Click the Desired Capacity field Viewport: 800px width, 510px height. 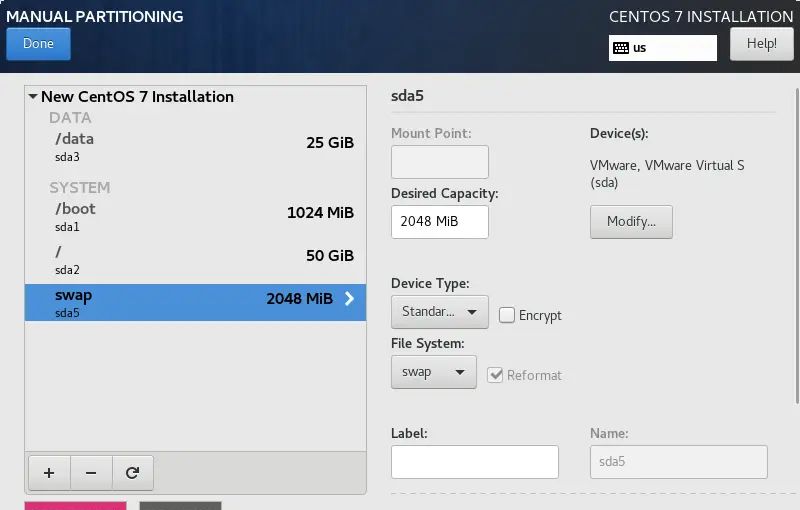click(440, 222)
